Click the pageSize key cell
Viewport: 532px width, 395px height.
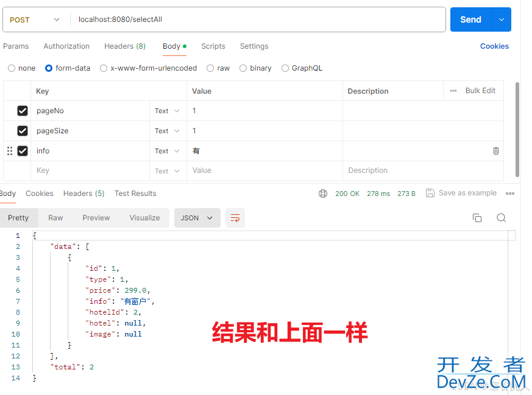(x=90, y=131)
